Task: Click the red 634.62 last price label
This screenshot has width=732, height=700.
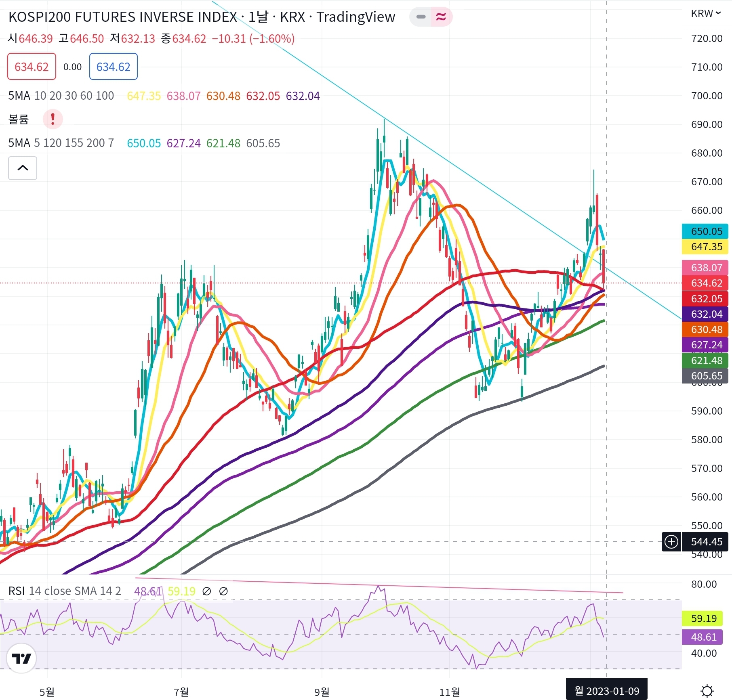Action: (705, 283)
